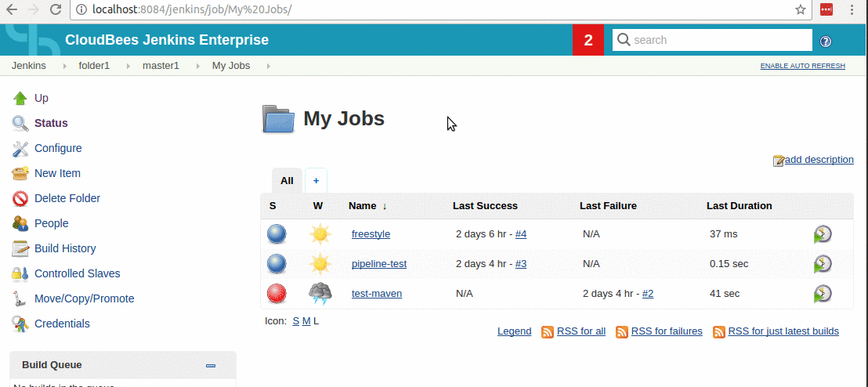This screenshot has height=387, width=868.
Task: Open Status in sidebar
Action: [x=51, y=124]
